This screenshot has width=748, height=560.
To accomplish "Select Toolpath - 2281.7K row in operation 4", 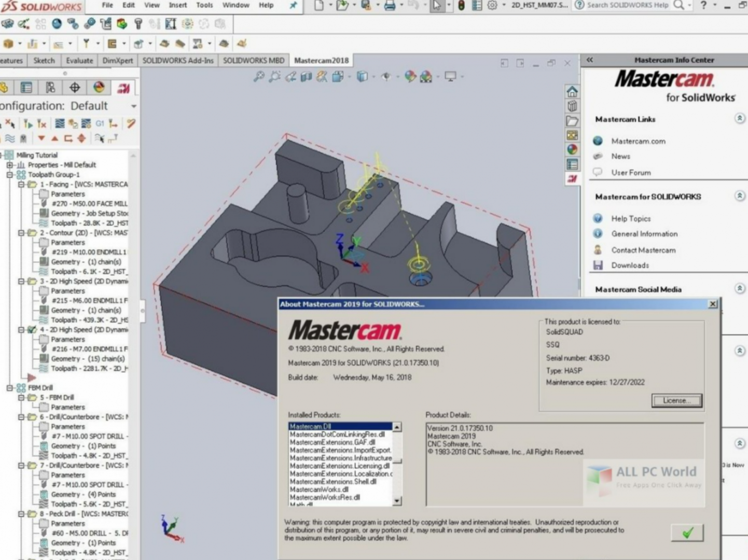I will (89, 369).
